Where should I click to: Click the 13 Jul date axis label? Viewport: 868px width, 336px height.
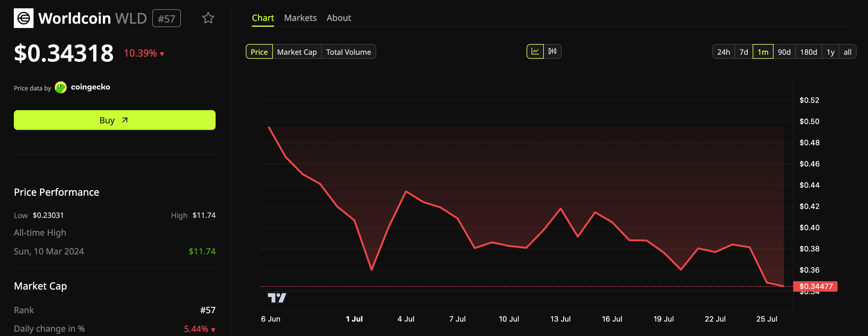pyautogui.click(x=560, y=319)
